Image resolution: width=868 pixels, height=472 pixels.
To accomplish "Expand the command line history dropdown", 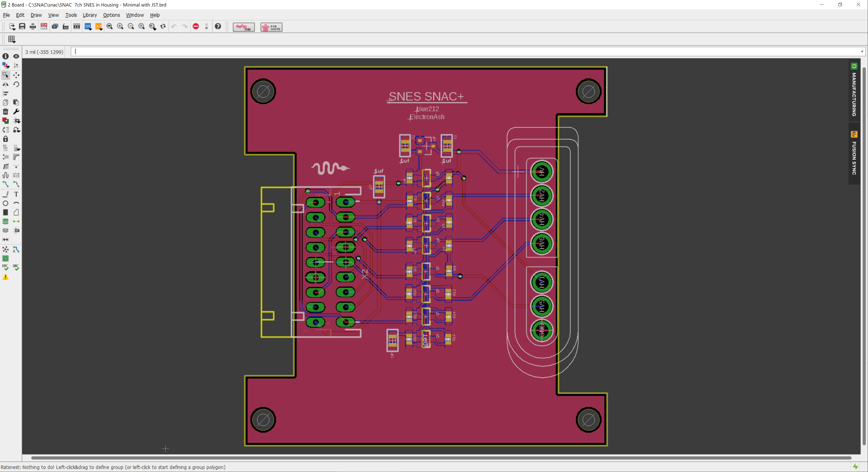I will [x=862, y=52].
